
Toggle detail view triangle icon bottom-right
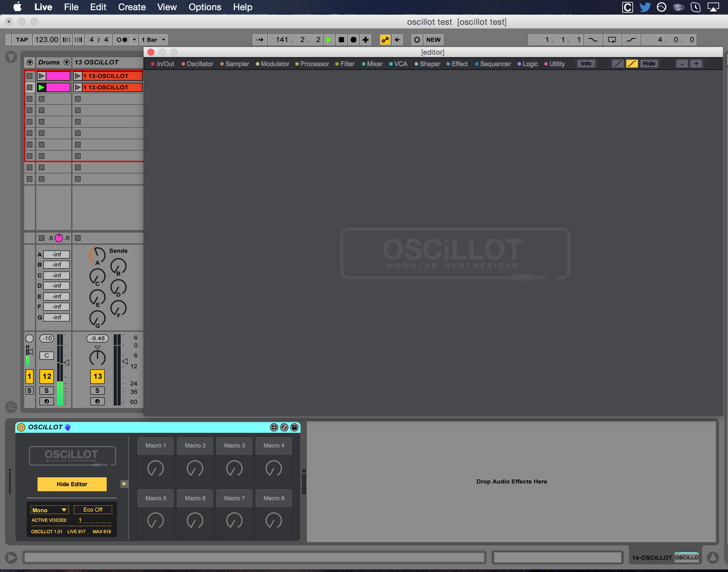click(x=713, y=557)
